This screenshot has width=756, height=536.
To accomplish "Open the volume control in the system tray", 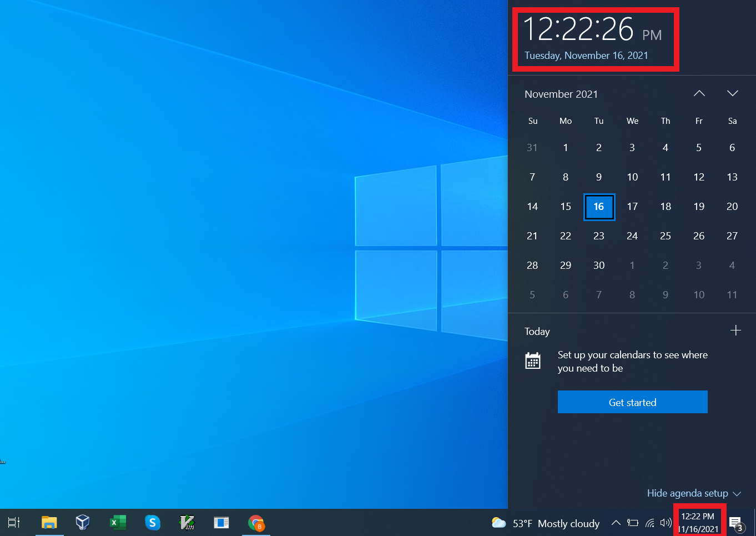I will (x=666, y=523).
